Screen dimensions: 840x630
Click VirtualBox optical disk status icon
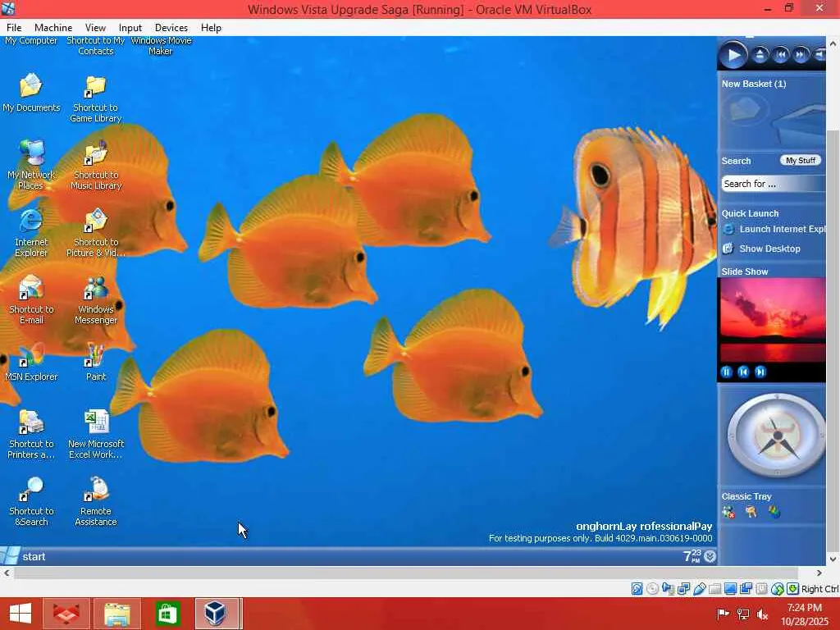652,589
